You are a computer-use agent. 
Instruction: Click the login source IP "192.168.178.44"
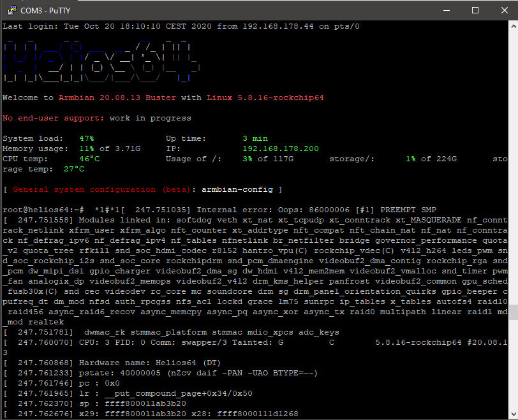coord(278,26)
